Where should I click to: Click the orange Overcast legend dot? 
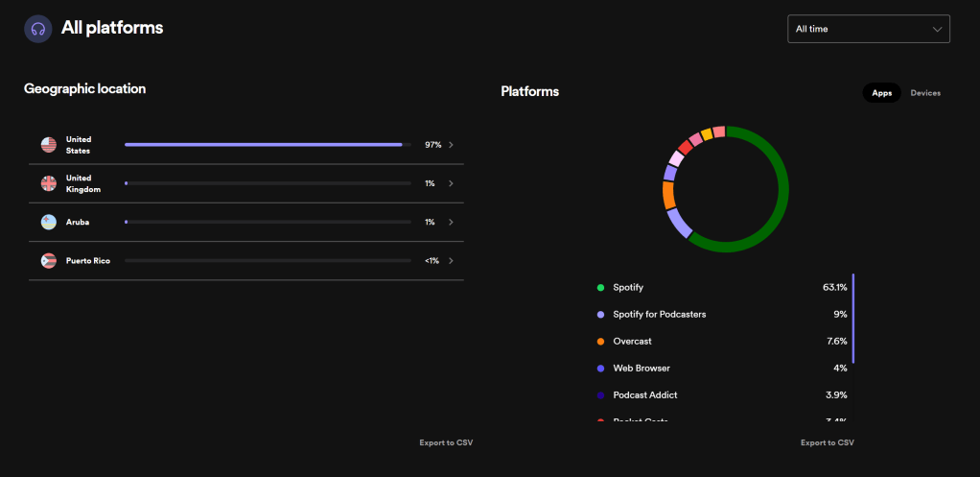pos(600,341)
